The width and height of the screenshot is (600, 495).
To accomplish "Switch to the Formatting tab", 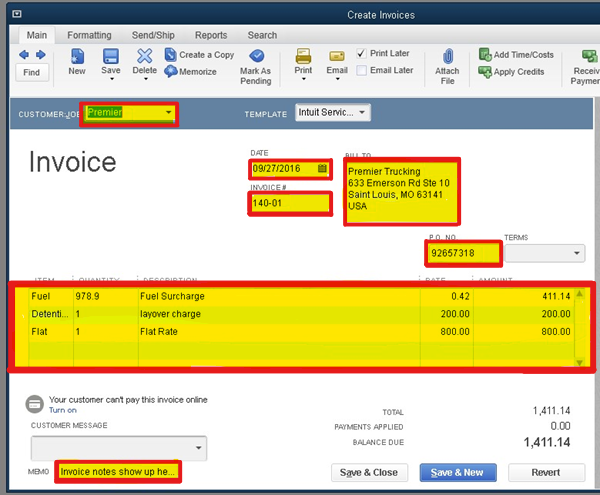I will [x=89, y=35].
